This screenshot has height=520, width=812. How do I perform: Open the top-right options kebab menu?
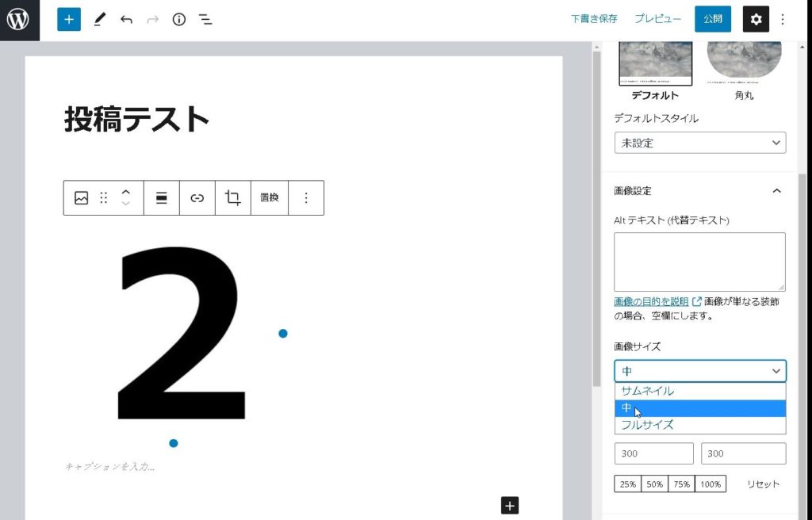click(x=783, y=20)
